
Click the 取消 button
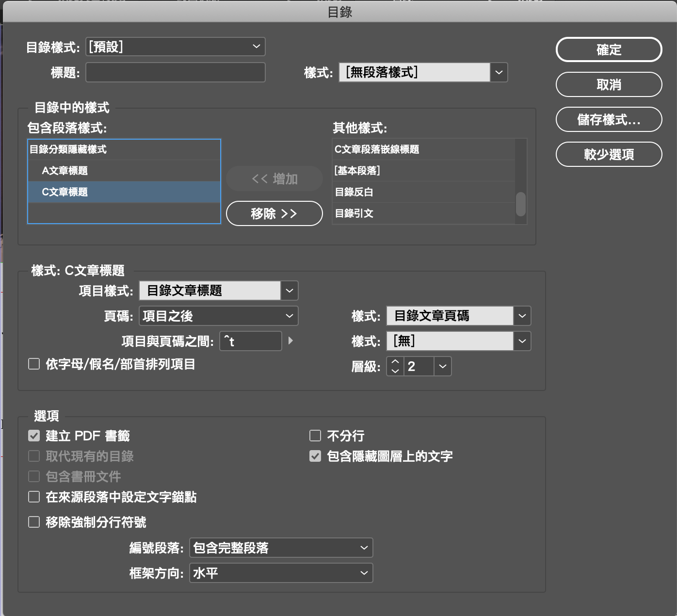click(609, 84)
